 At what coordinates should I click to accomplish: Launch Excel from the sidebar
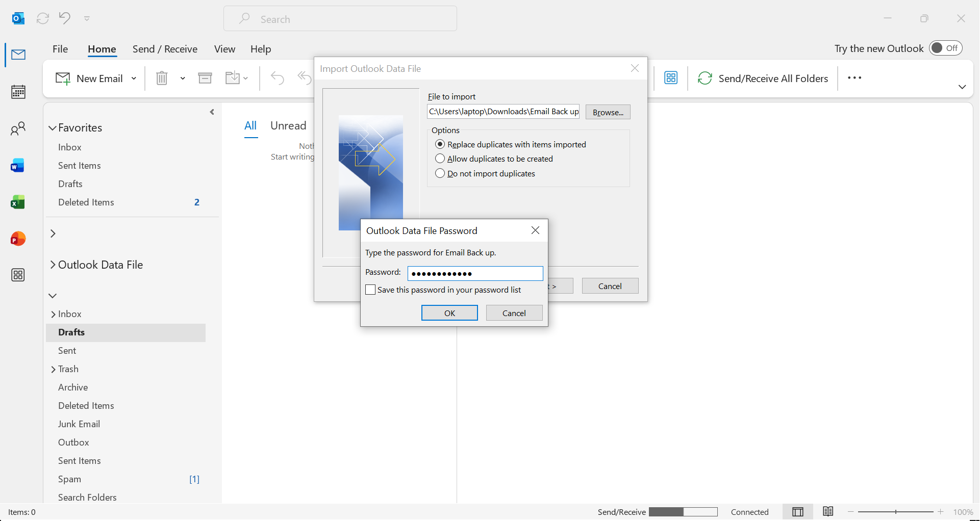click(x=18, y=202)
